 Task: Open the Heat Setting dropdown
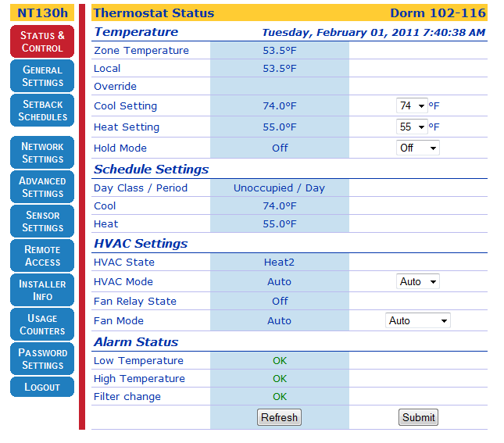412,127
